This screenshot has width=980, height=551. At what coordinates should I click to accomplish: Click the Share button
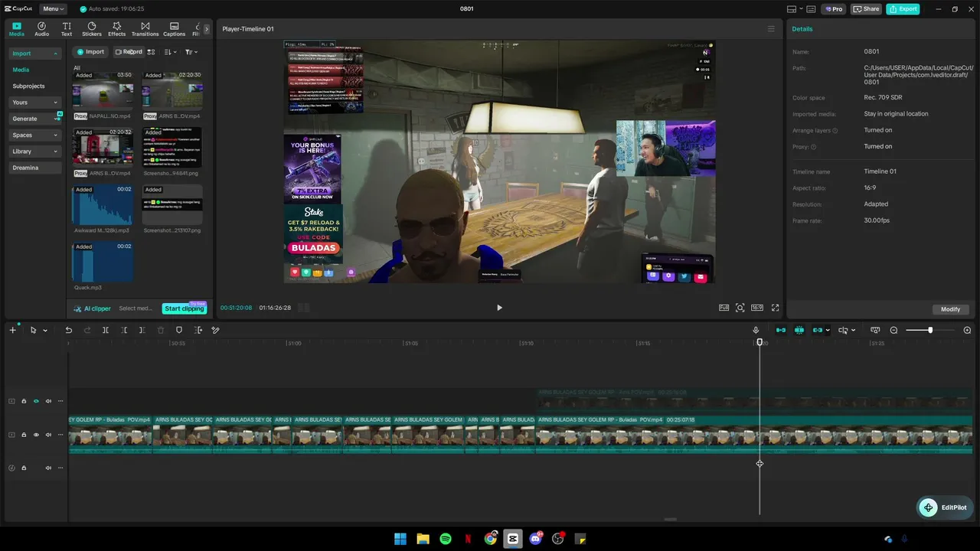867,9
